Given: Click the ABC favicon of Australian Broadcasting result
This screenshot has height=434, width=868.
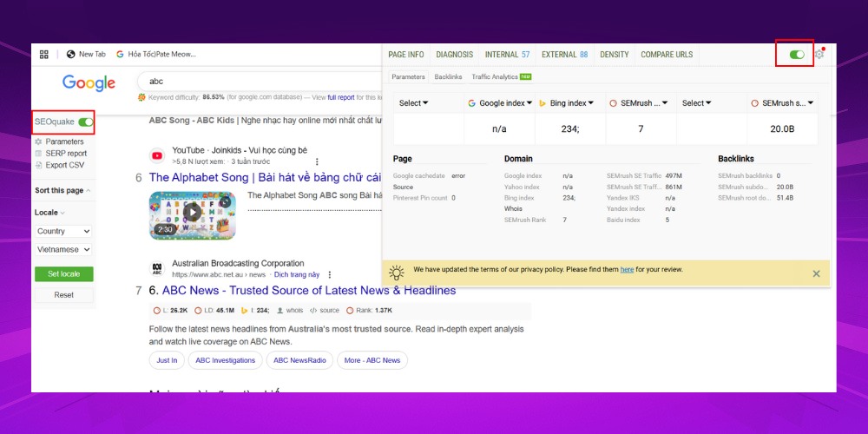Looking at the screenshot, I should (x=157, y=269).
